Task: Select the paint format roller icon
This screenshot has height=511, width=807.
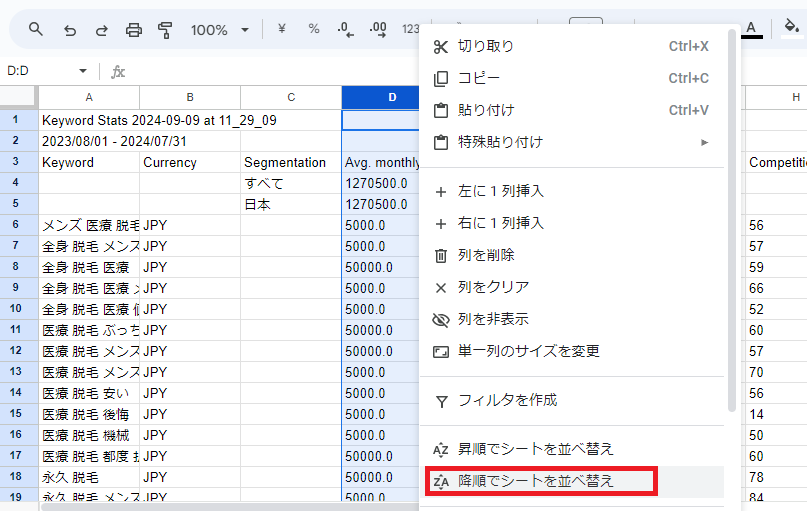Action: pyautogui.click(x=166, y=30)
